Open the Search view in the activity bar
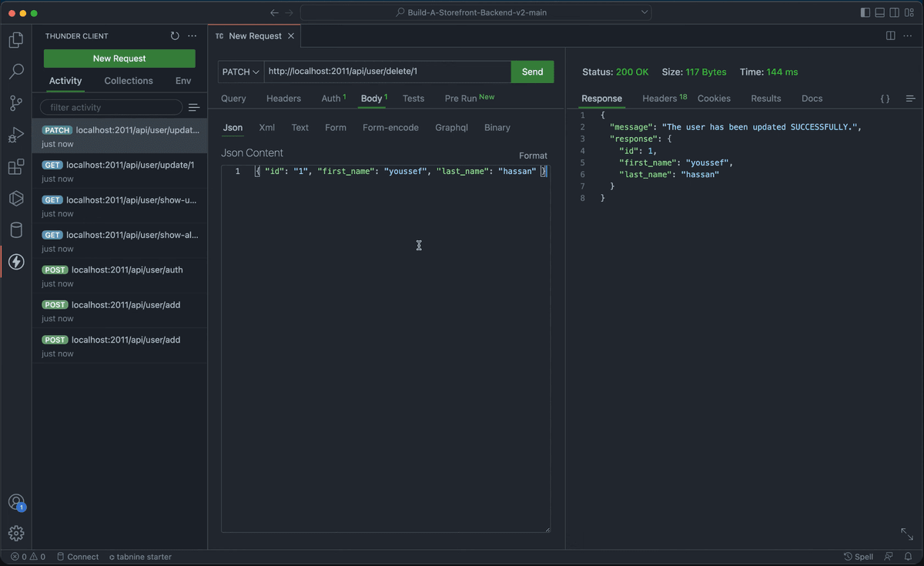 pos(16,72)
